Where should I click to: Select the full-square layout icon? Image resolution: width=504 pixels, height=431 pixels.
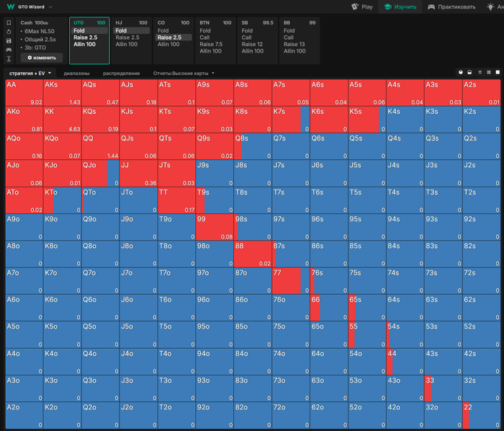[498, 72]
